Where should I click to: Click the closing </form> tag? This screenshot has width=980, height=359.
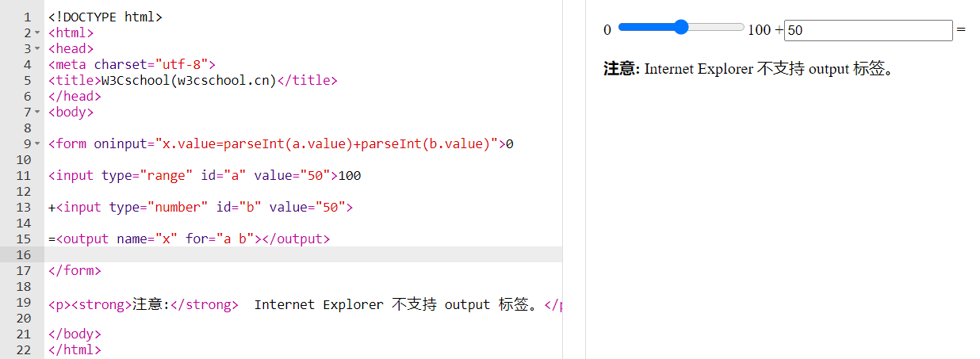(x=75, y=270)
